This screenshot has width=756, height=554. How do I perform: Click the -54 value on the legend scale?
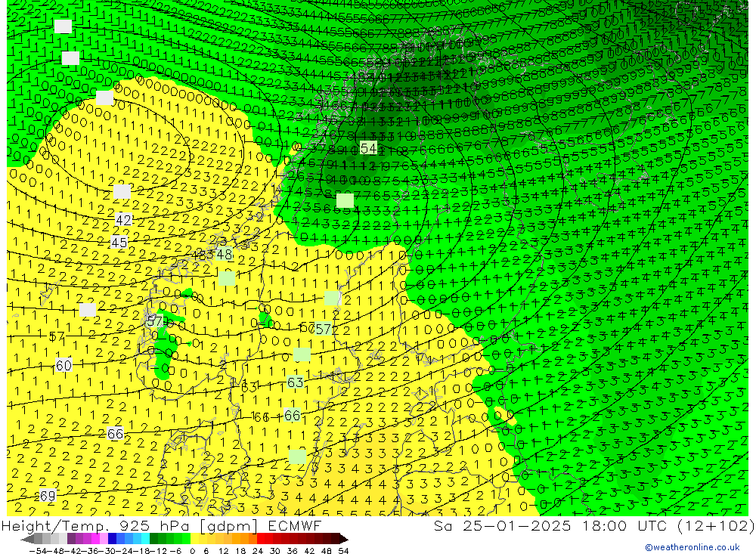38,551
